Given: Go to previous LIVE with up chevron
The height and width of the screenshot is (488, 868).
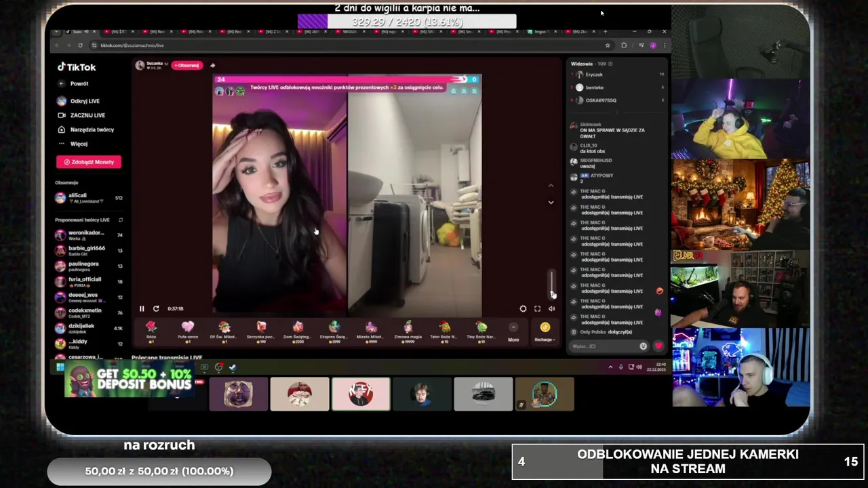Looking at the screenshot, I should click(551, 186).
